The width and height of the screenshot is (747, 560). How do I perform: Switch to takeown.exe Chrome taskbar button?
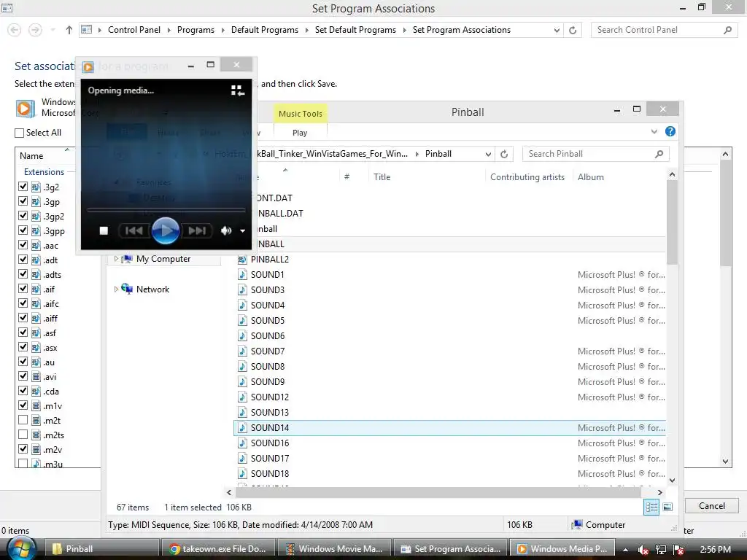[219, 549]
